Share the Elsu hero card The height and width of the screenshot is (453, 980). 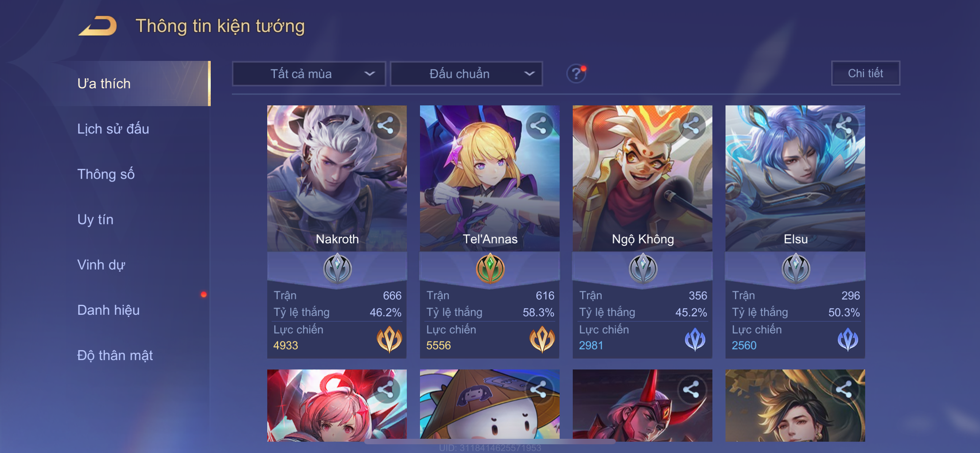(844, 125)
